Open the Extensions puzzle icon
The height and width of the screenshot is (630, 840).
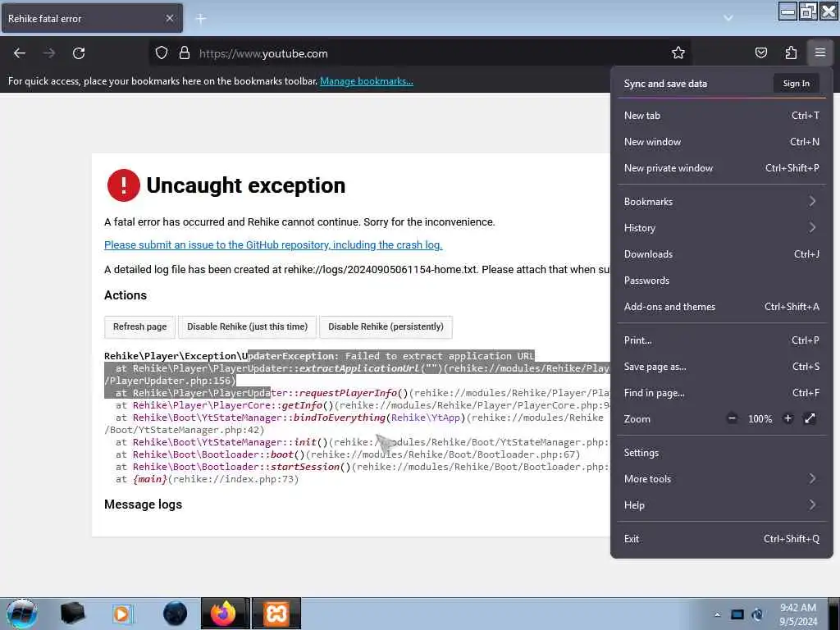(791, 52)
